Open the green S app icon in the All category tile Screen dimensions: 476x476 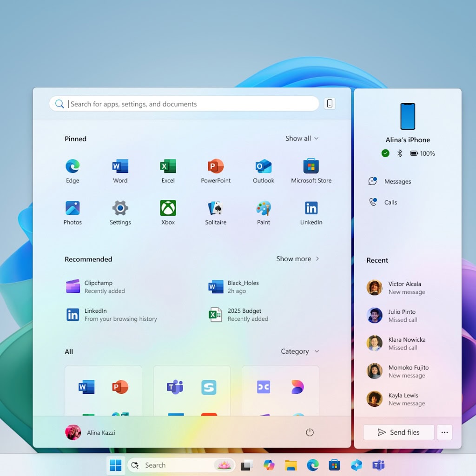(209, 387)
